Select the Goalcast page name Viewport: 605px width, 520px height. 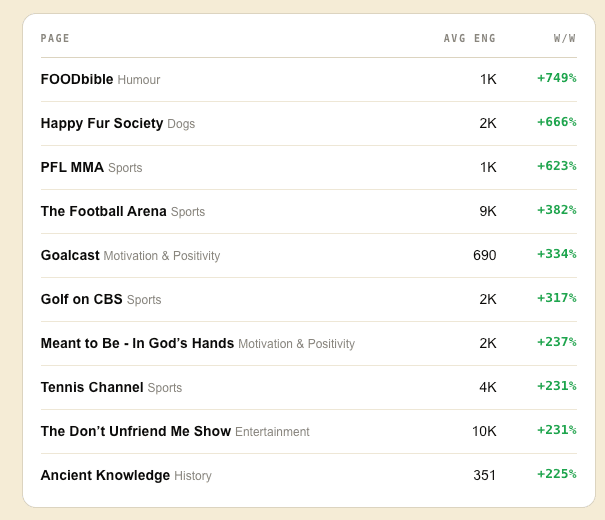tap(70, 255)
